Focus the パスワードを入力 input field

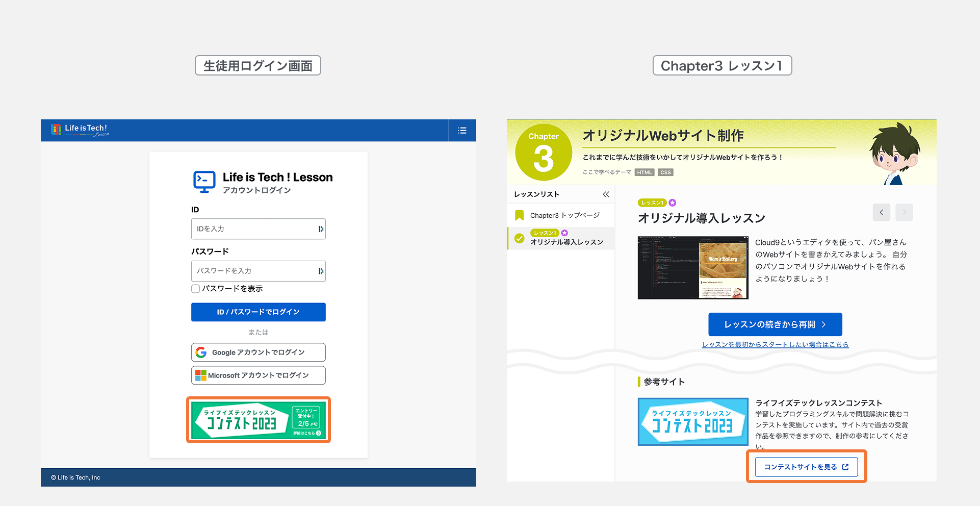click(x=259, y=271)
